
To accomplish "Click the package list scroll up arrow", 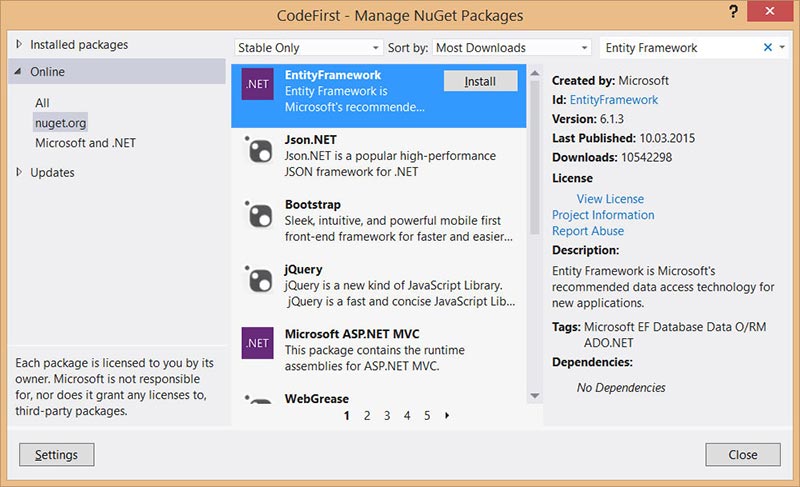I will [x=535, y=73].
